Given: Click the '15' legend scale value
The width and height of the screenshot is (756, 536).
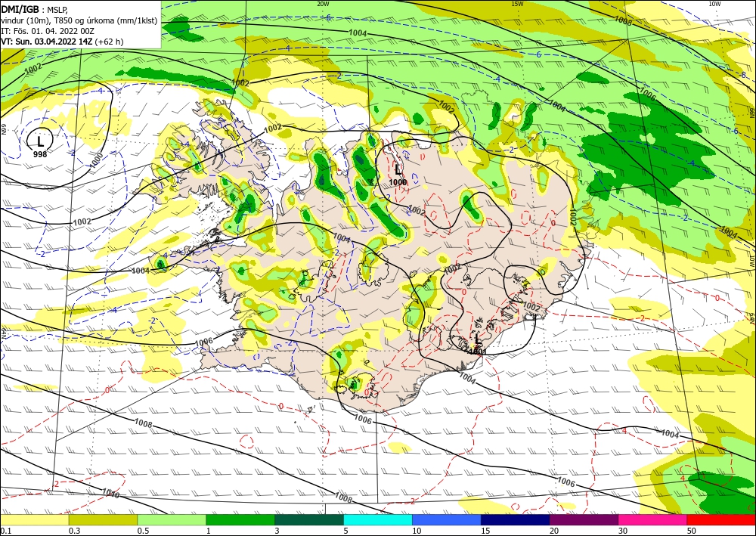Looking at the screenshot, I should [485, 531].
